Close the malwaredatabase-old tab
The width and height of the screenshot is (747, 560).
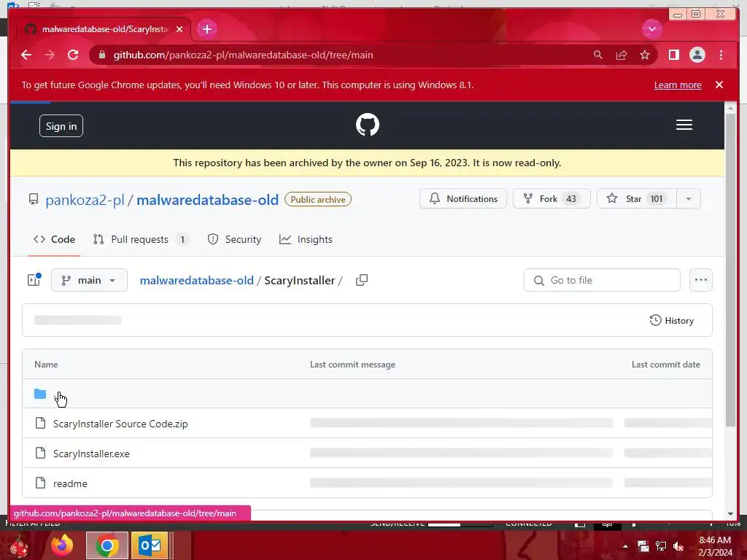(x=179, y=29)
